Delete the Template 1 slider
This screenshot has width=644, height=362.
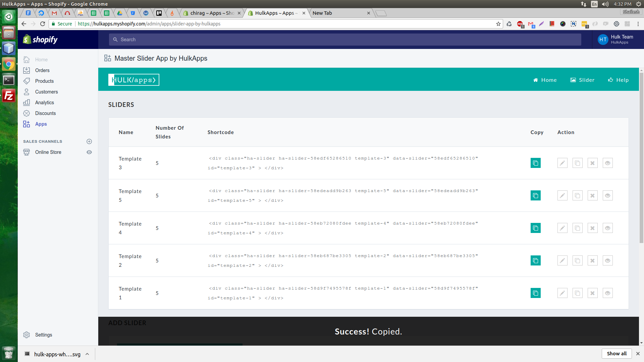tap(593, 293)
